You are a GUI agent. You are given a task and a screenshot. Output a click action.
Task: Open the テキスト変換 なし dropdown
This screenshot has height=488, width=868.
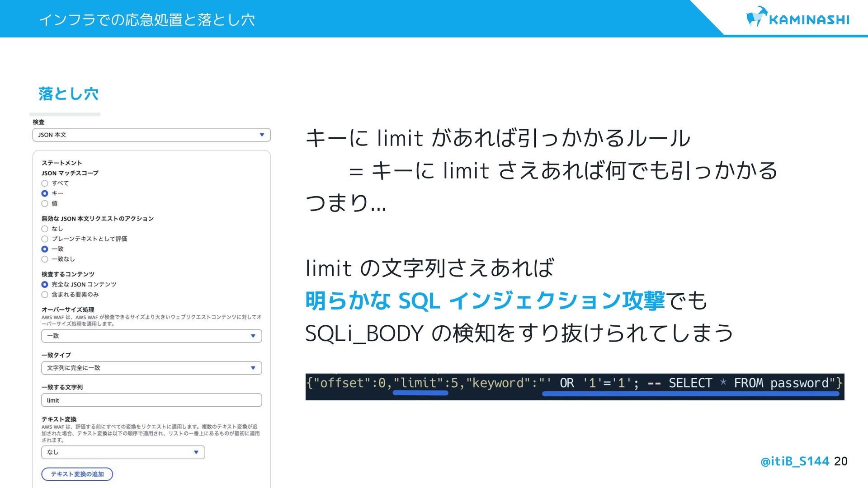(x=123, y=452)
